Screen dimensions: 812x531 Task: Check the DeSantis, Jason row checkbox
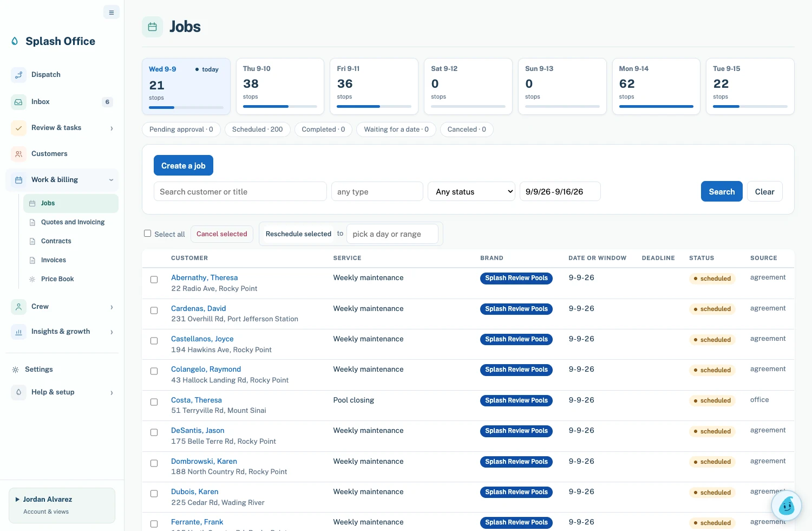154,432
